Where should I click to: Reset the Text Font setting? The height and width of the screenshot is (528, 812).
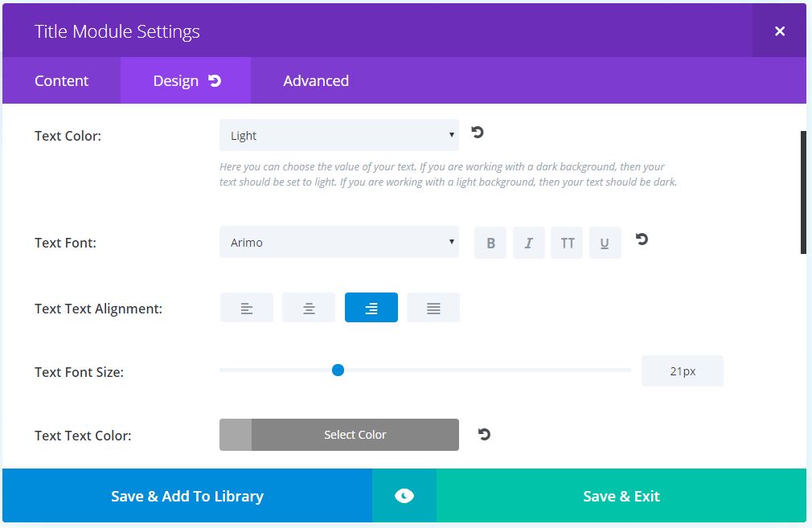(x=642, y=239)
